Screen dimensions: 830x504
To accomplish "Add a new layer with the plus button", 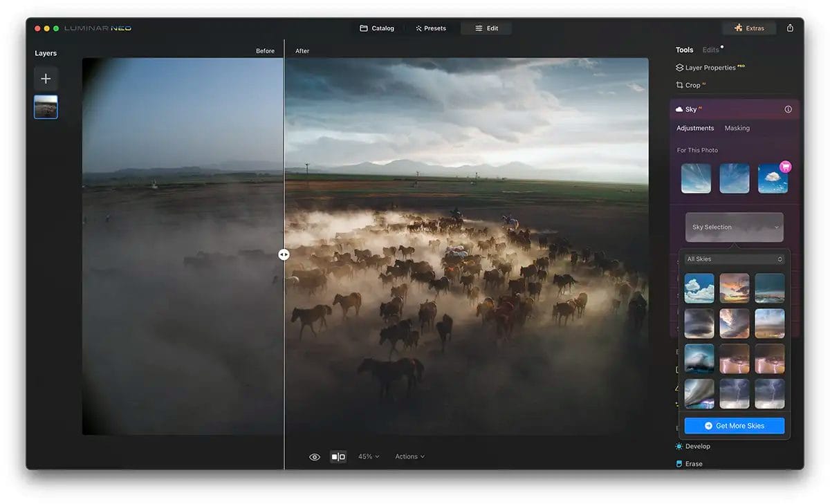I will click(45, 78).
